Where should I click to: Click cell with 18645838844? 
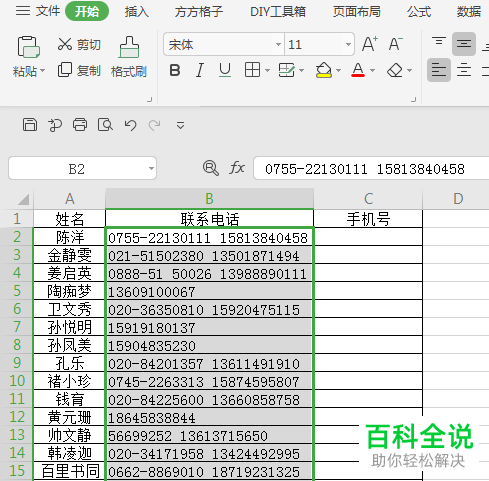pos(209,417)
